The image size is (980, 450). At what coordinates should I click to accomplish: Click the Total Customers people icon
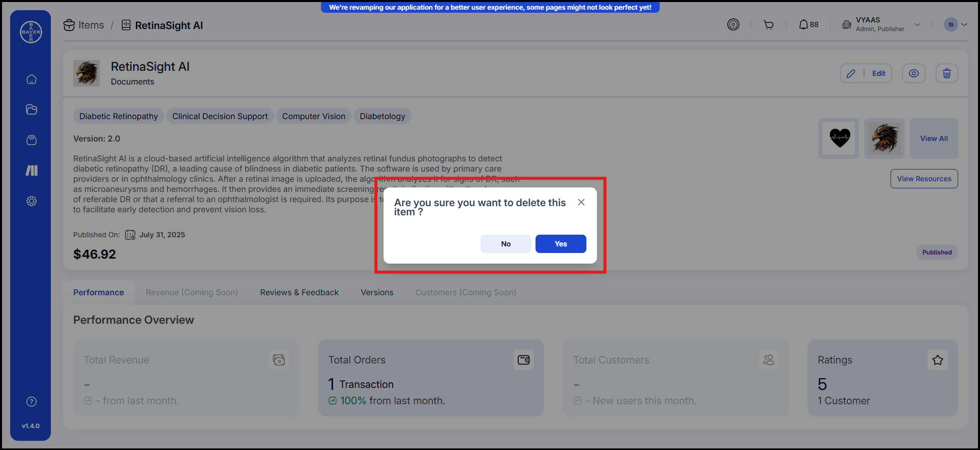coord(769,360)
